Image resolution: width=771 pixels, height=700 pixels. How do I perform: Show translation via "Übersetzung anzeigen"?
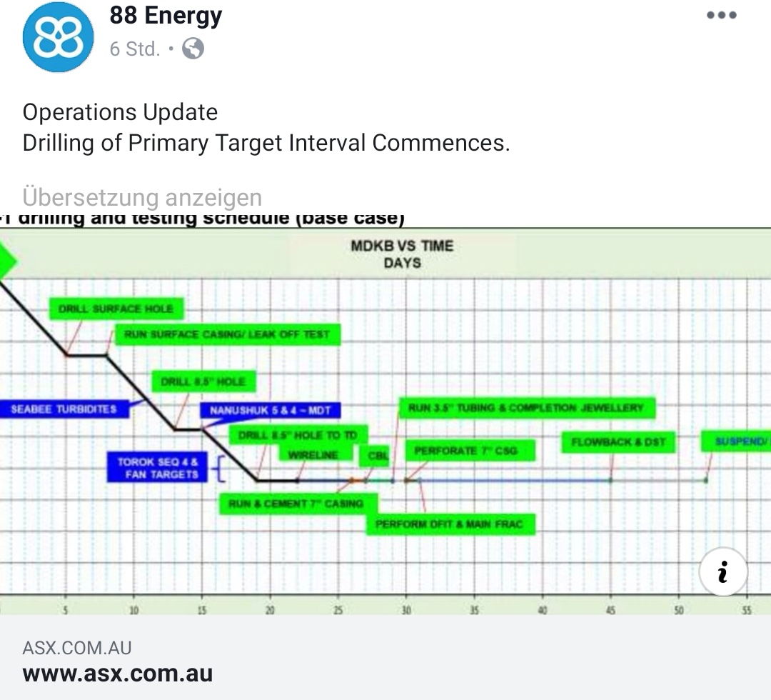142,196
